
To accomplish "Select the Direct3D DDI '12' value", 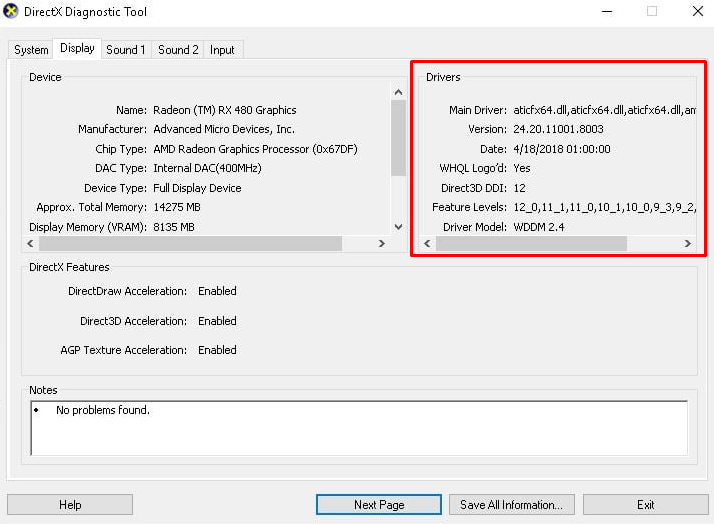I will (520, 188).
